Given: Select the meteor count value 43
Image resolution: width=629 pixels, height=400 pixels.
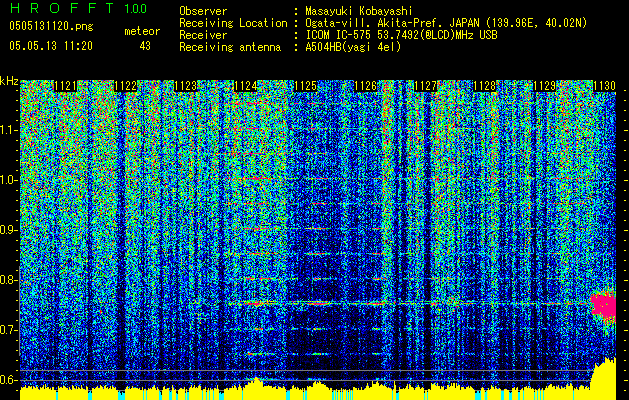Looking at the screenshot, I should click(x=145, y=46).
